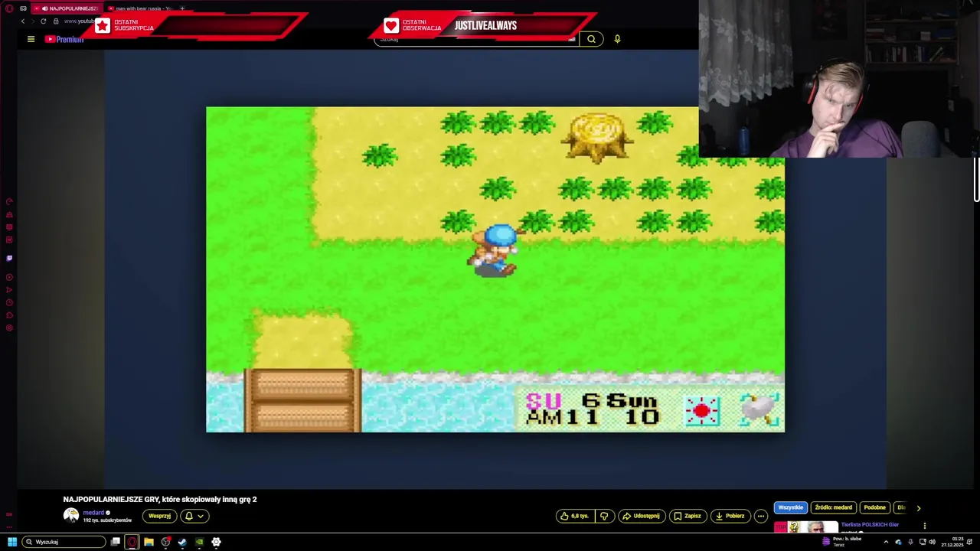Viewport: 980px width, 551px height.
Task: Open Tierlista POLSKICH Gier video thumbnail
Action: (805, 527)
